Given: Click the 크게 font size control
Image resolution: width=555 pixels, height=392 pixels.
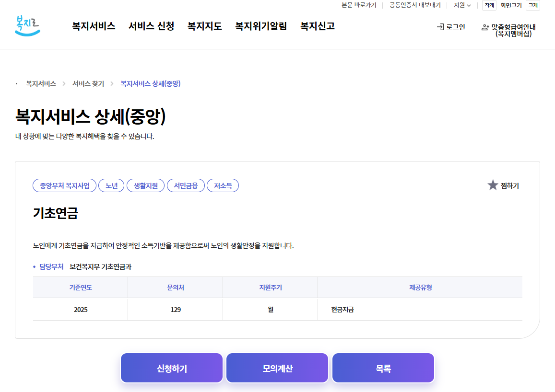Looking at the screenshot, I should [x=533, y=5].
